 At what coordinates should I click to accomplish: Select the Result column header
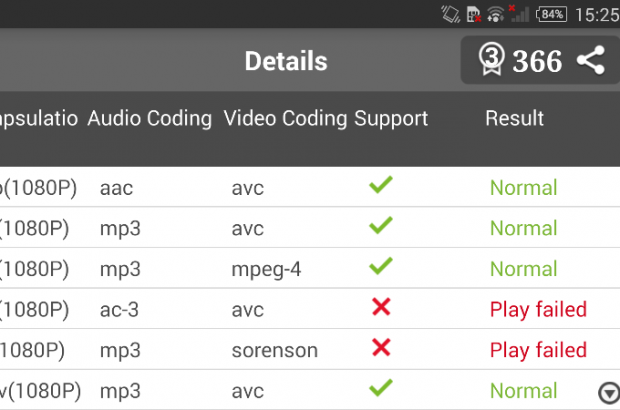pos(514,118)
